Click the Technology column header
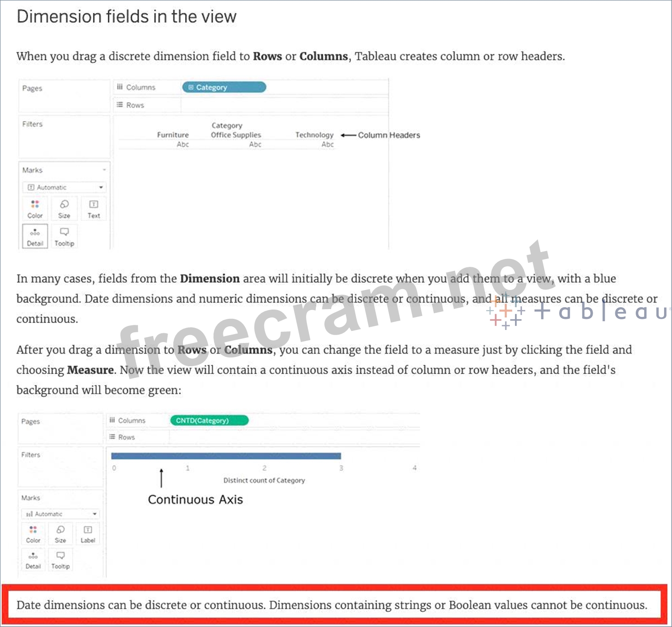The image size is (672, 627). 314,135
